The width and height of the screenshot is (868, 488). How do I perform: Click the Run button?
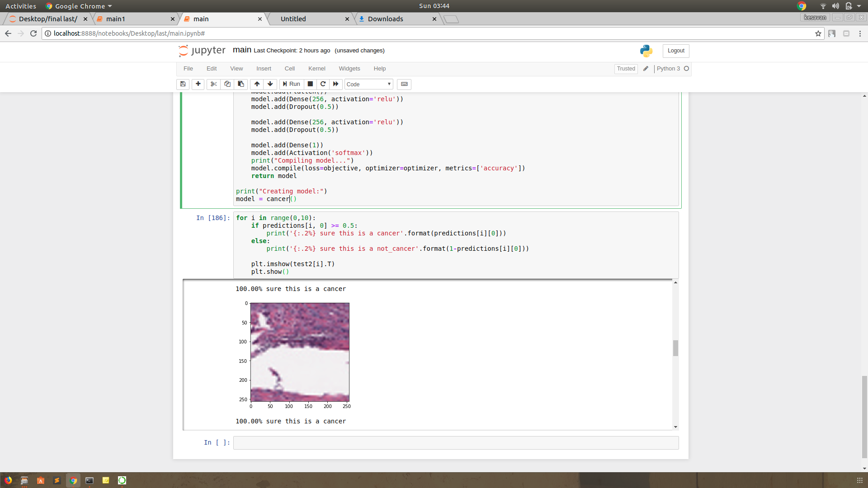291,84
